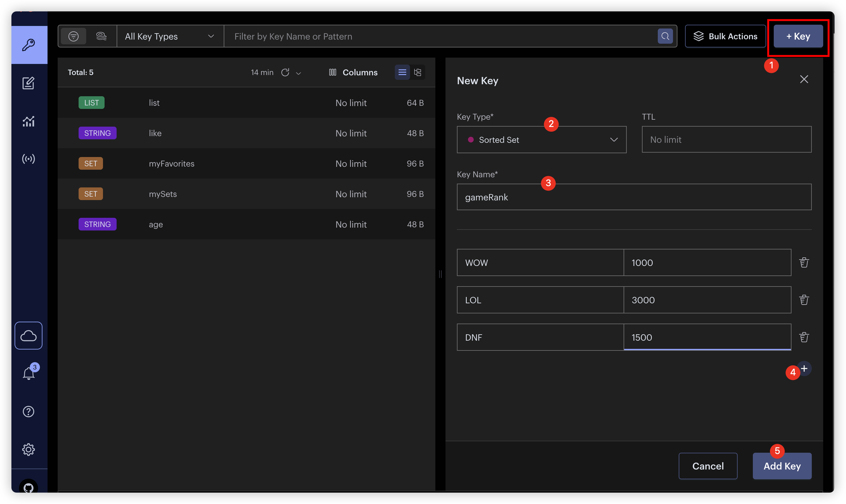Toggle the filter by pattern search mode
Viewport: 846px width, 504px height.
(74, 36)
